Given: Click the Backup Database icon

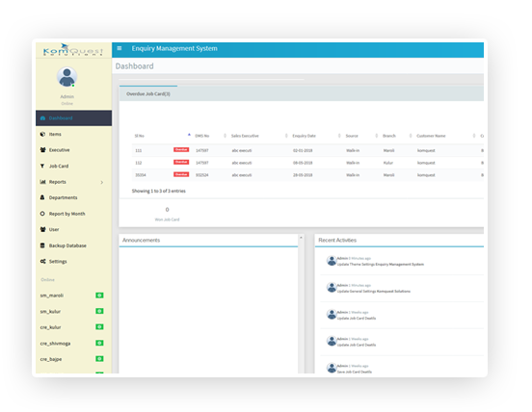Looking at the screenshot, I should [42, 245].
